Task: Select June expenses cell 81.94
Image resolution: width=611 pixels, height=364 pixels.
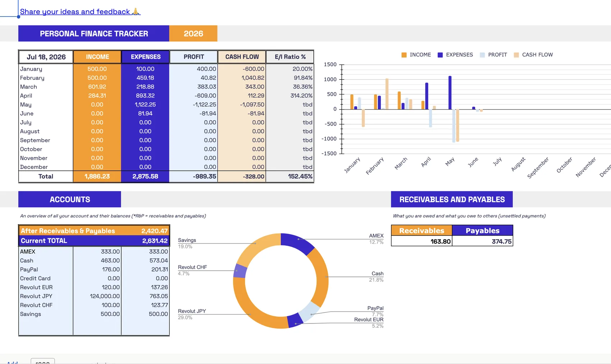Action: 145,113
